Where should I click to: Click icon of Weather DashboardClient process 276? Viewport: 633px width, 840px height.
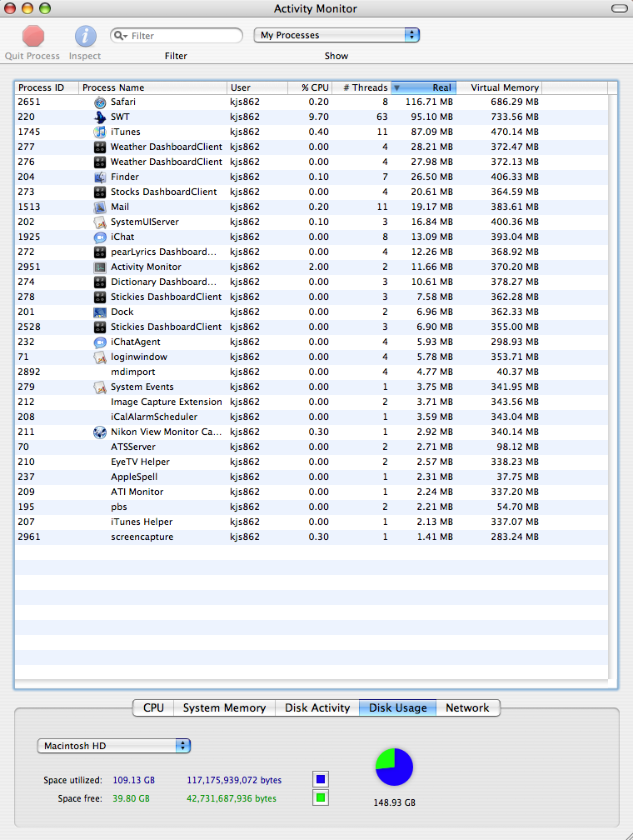100,162
